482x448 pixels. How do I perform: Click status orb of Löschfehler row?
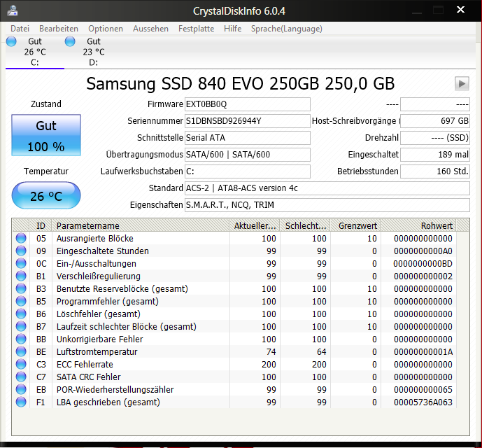[x=21, y=314]
